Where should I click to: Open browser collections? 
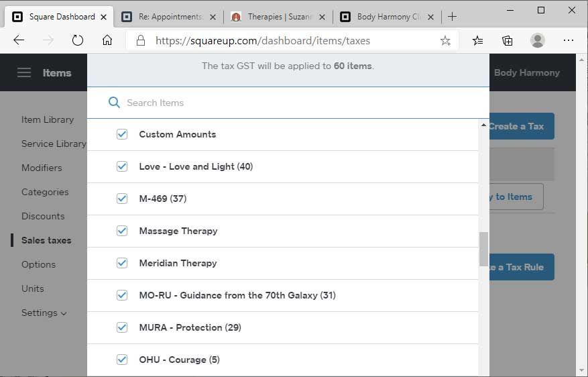point(508,40)
